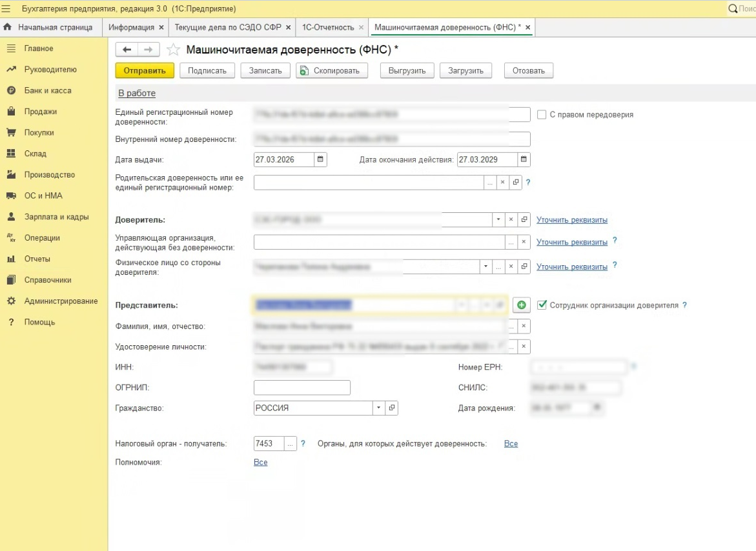
Task: Open the Руководителю section
Action: click(x=50, y=69)
